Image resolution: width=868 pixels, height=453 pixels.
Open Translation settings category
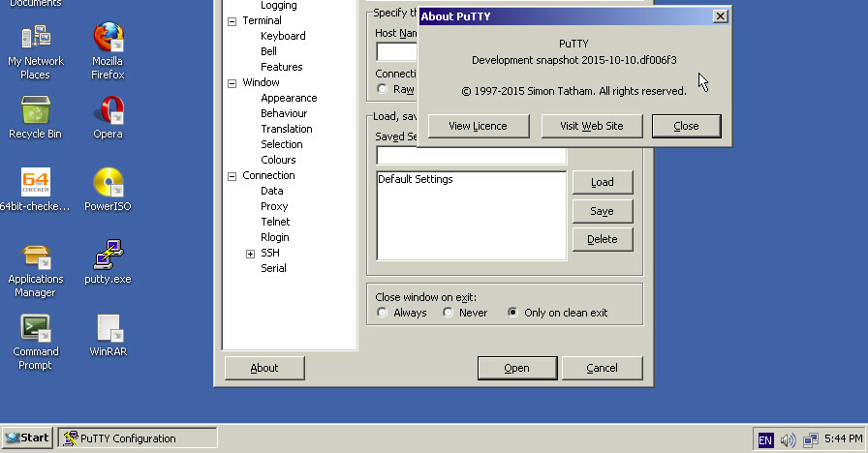[286, 129]
